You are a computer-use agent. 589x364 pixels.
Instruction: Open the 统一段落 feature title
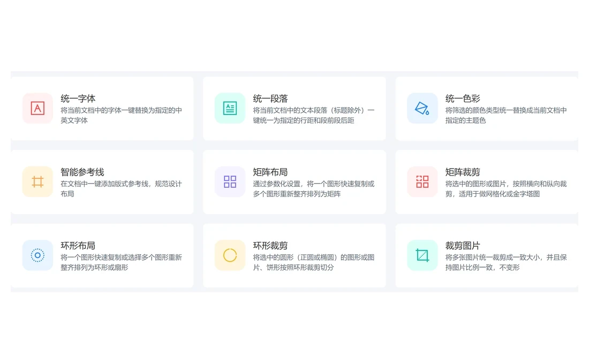click(x=270, y=98)
